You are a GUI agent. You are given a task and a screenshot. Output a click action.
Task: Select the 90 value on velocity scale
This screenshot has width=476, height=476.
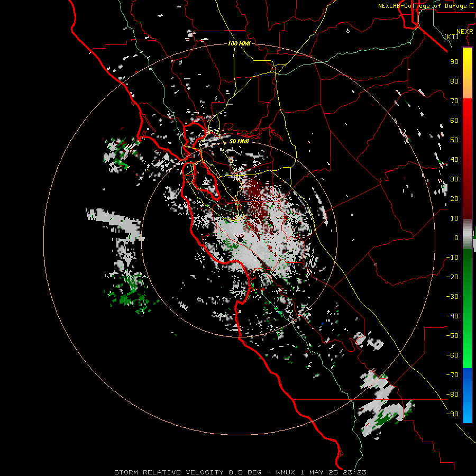click(454, 62)
